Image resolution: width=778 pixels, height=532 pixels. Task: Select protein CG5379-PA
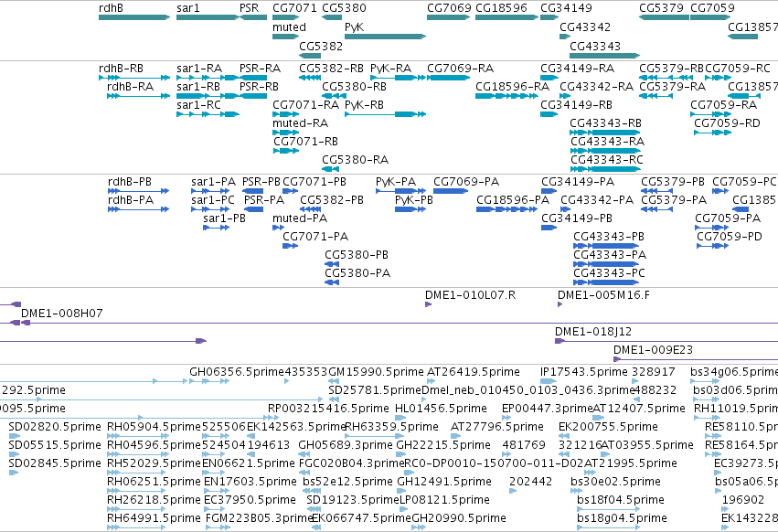tap(657, 210)
